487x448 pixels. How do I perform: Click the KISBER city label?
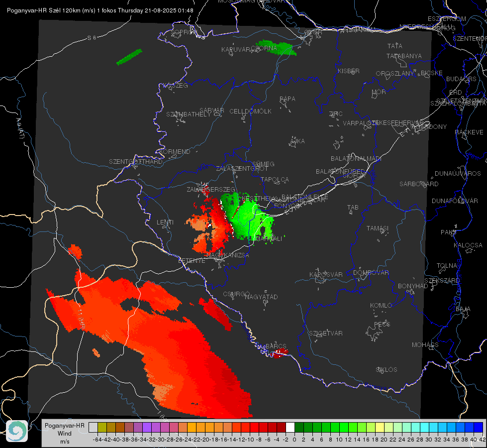click(x=349, y=71)
